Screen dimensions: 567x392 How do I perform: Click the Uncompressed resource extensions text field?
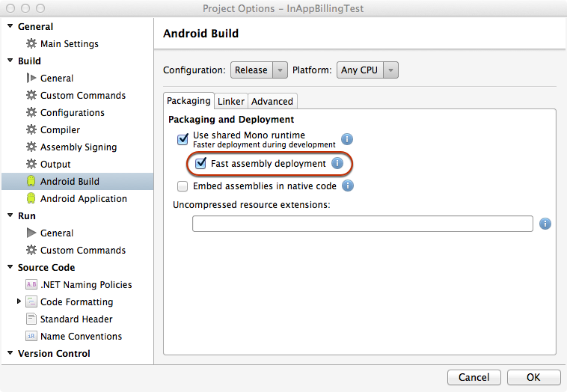[362, 224]
